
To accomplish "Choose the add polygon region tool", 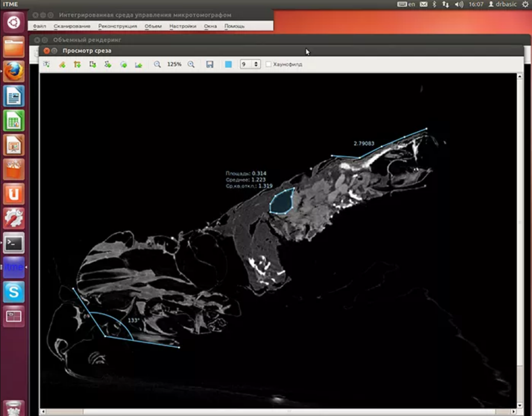I will (x=108, y=64).
